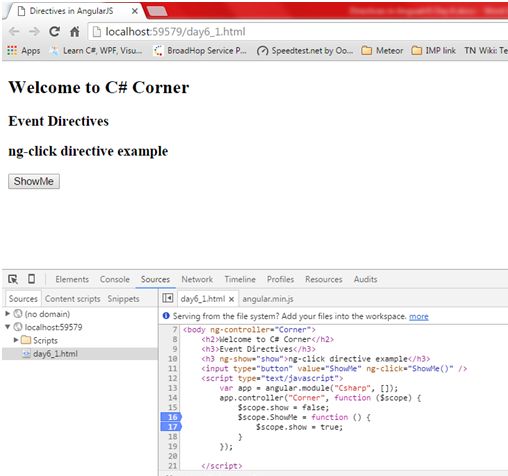Open the Meteor bookmarks folder
This screenshot has height=476, width=508.
(382, 51)
